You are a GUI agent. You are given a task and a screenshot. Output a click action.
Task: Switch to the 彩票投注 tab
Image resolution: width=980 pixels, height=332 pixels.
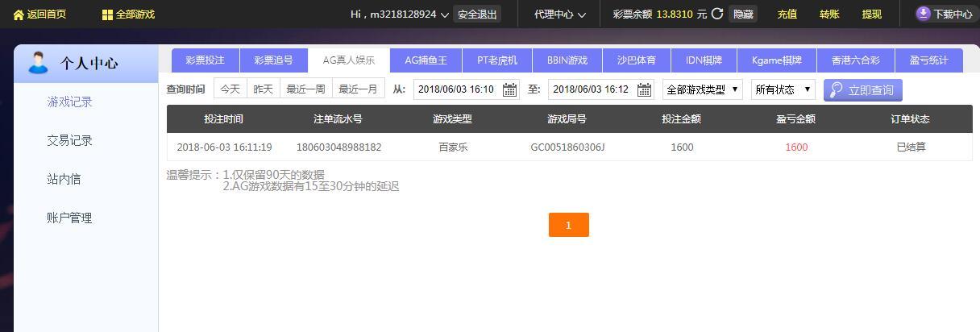coord(206,60)
